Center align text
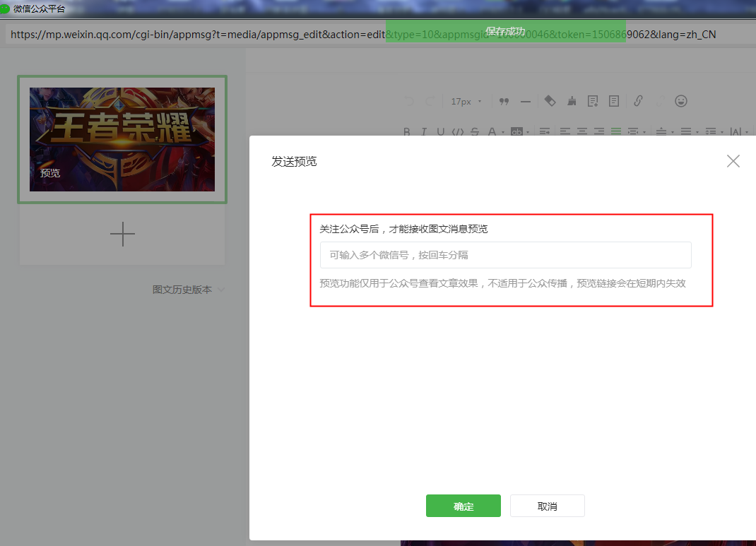The image size is (756, 546). point(582,131)
